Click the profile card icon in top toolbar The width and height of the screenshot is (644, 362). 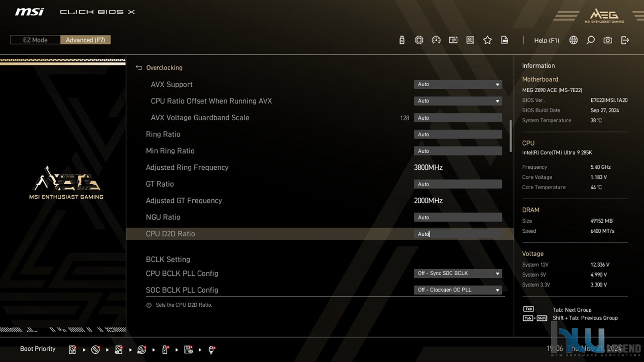coord(453,40)
